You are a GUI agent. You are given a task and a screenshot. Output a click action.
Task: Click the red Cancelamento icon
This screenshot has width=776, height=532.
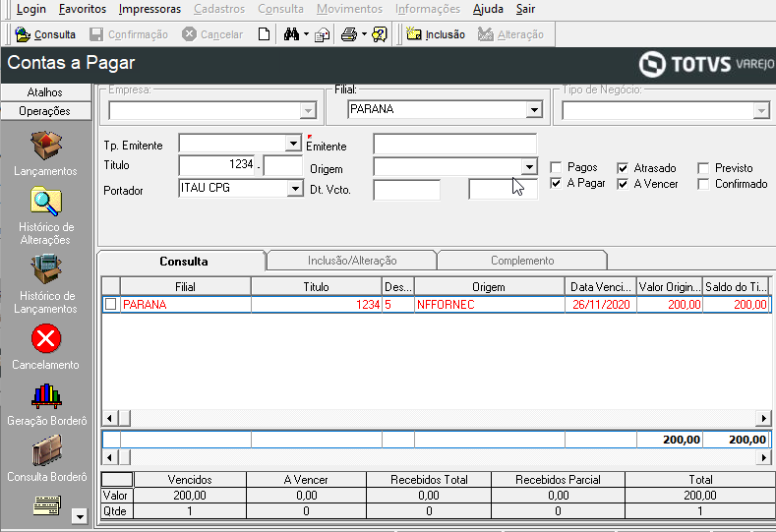click(46, 339)
